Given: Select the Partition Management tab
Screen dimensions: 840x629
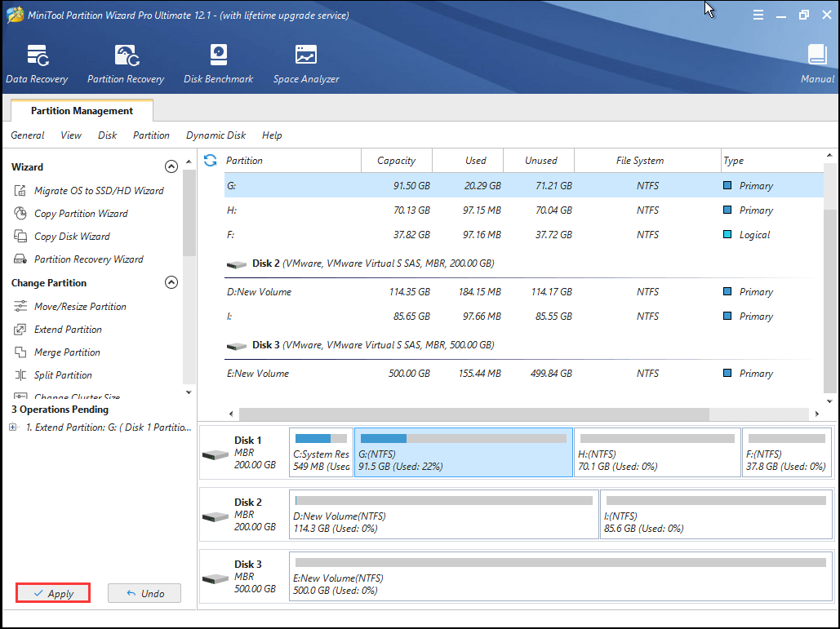Looking at the screenshot, I should click(x=82, y=110).
